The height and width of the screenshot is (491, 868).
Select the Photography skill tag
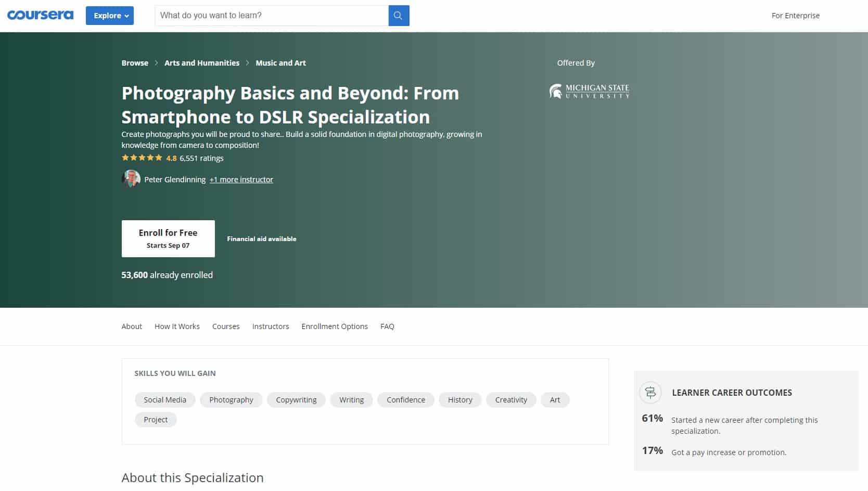(231, 400)
